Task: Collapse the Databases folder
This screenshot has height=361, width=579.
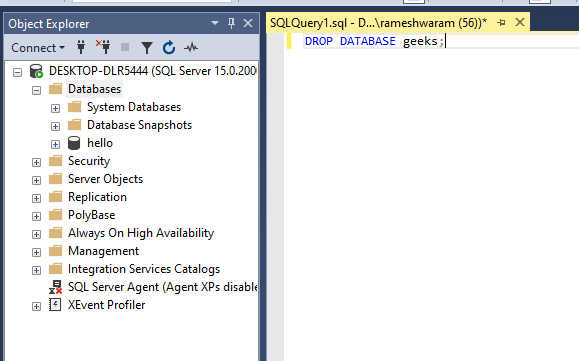Action: pyautogui.click(x=36, y=90)
